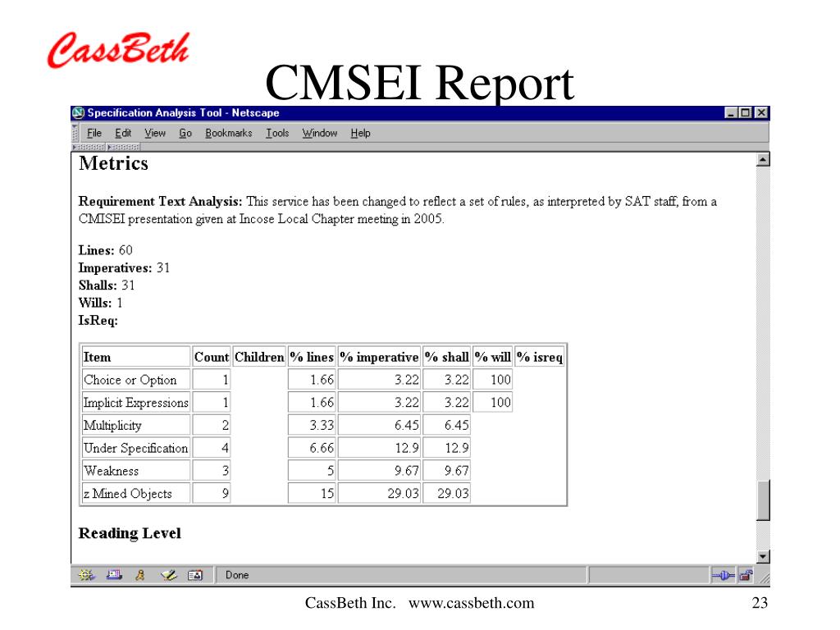Click the scrollbar down arrow
The height and width of the screenshot is (630, 840).
[x=763, y=557]
